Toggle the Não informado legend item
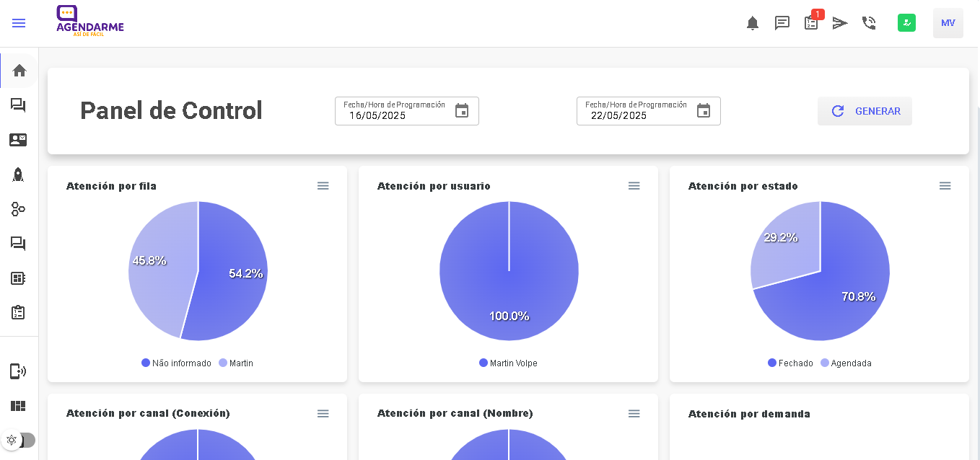 coord(176,363)
